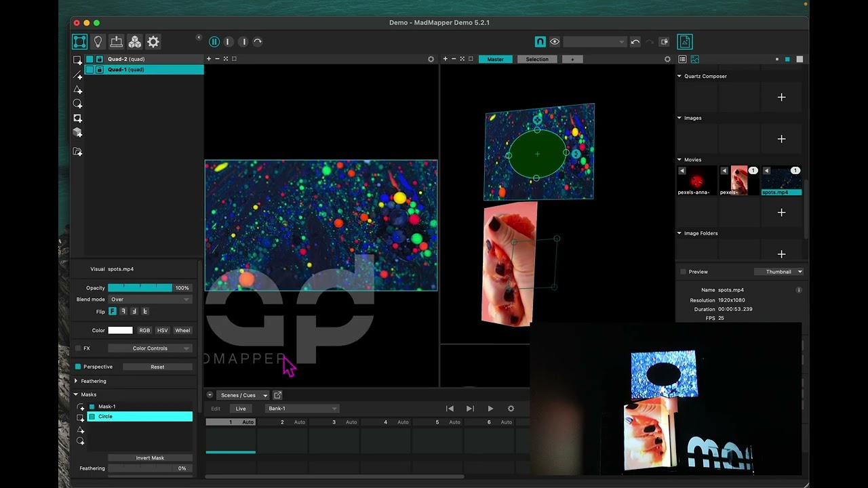Image resolution: width=868 pixels, height=488 pixels.
Task: Enable the Preview checkbox
Action: (x=683, y=272)
